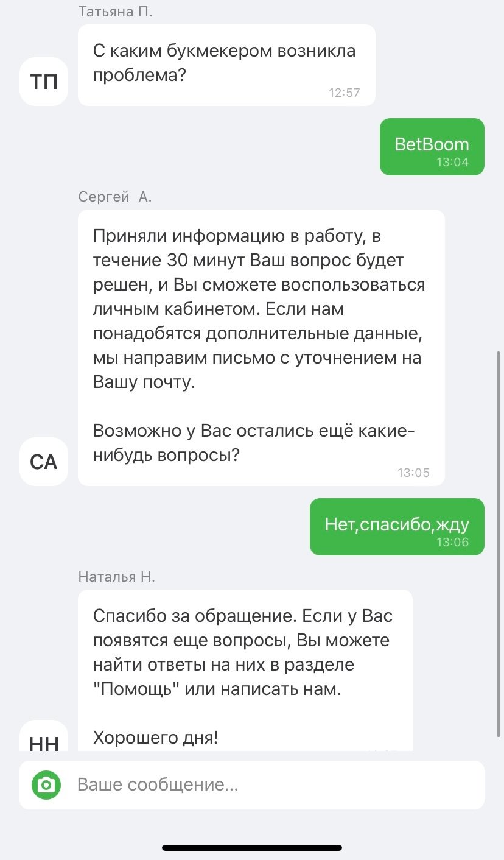The image size is (504, 860).
Task: Tap the green "Нет,спасибо,жду" message text
Action: (x=397, y=524)
